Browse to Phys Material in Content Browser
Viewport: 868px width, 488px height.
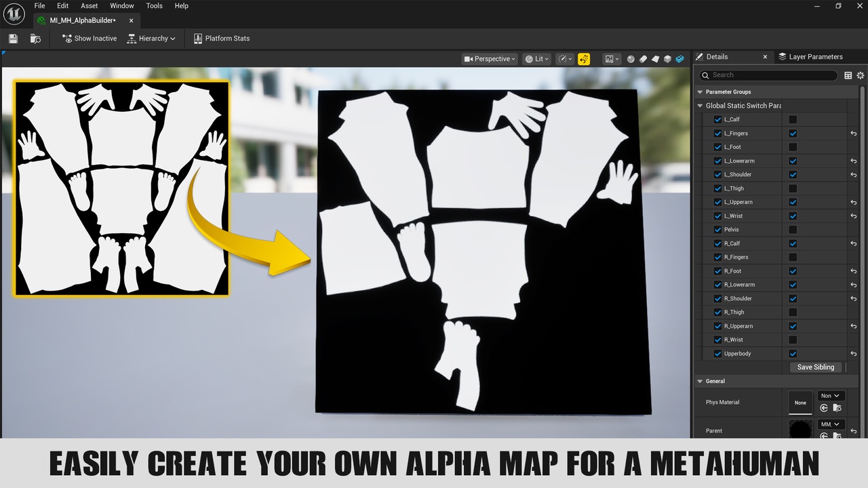coord(837,408)
